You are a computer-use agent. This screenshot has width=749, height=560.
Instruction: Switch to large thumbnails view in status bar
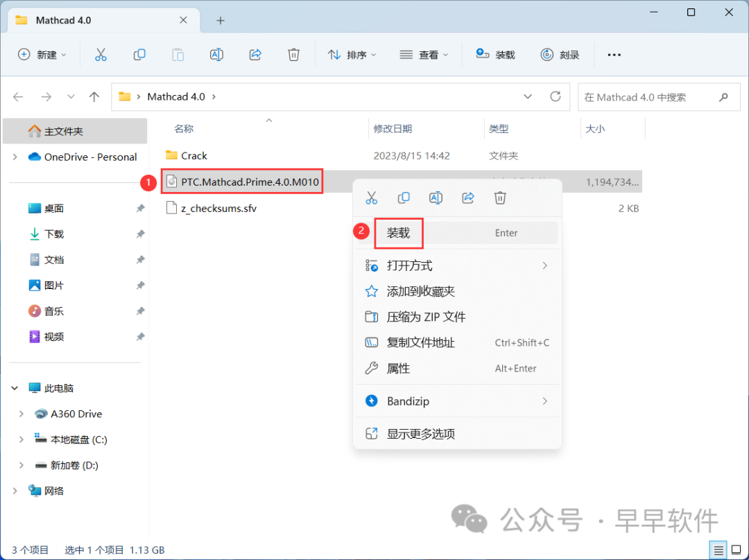736,550
